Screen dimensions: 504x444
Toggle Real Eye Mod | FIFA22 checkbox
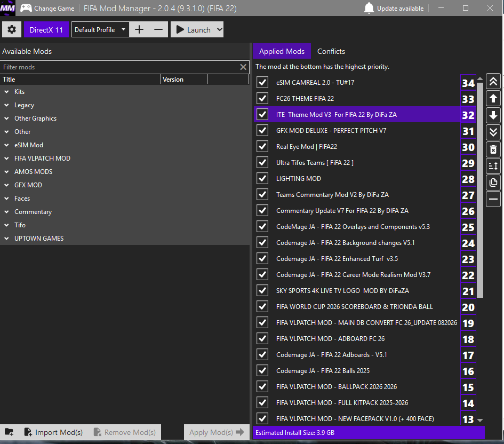pos(262,147)
